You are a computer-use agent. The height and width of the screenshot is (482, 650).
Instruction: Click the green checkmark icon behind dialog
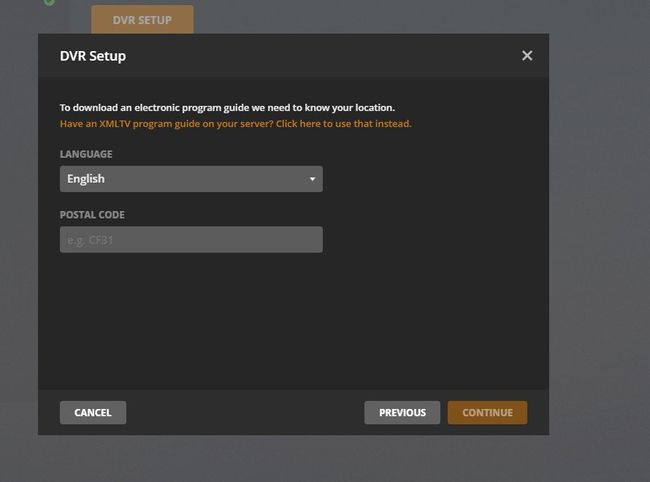pos(48,3)
